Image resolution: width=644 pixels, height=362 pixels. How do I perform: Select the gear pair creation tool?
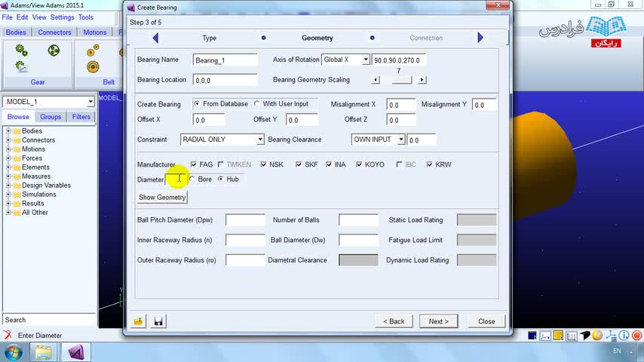(21, 51)
